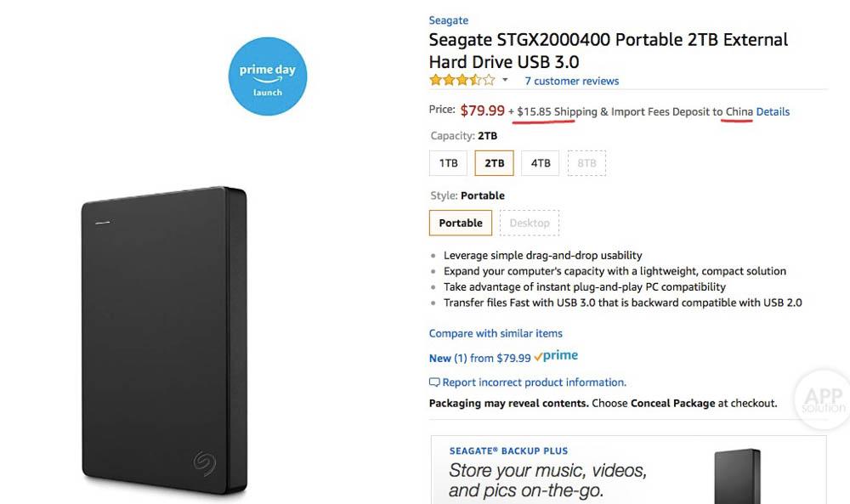This screenshot has width=850, height=504.
Task: Click the shipping Details link
Action: click(773, 111)
